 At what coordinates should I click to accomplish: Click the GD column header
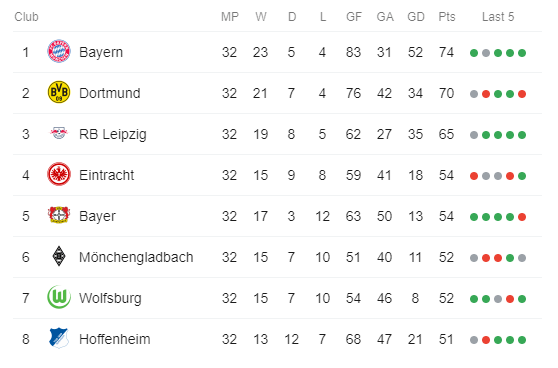[416, 17]
